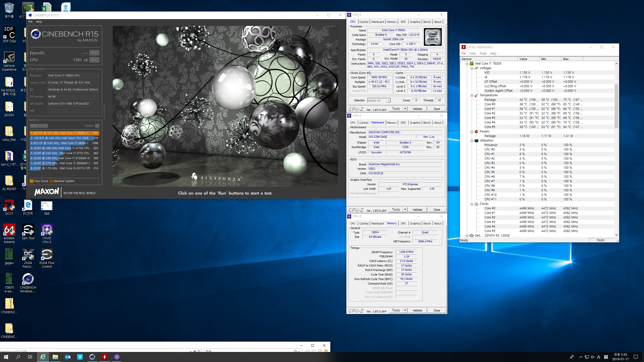
Task: Switch to Graphics tab in top CPU-Z window
Action: point(415,22)
